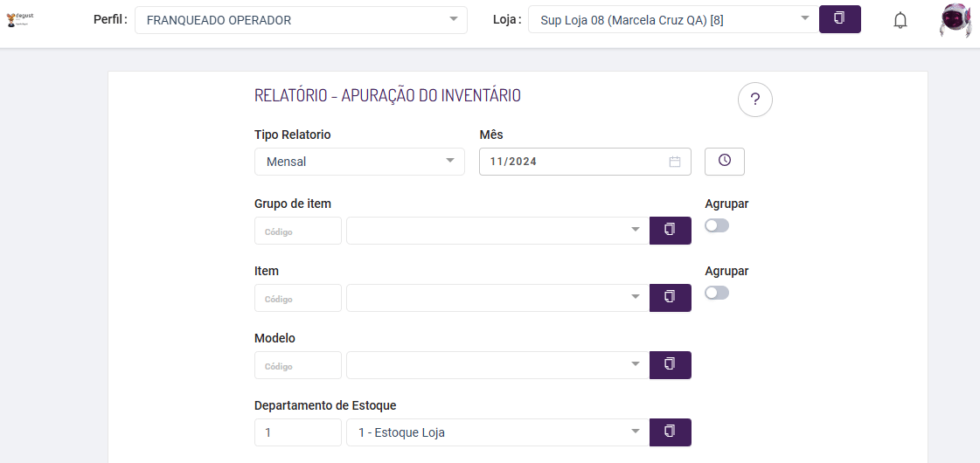Open the Departamento de Estoque dropdown

pos(497,432)
